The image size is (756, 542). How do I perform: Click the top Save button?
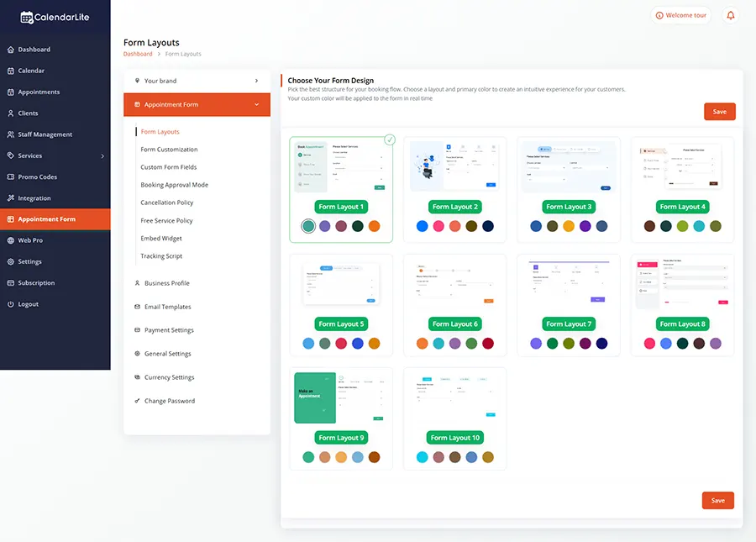tap(719, 112)
